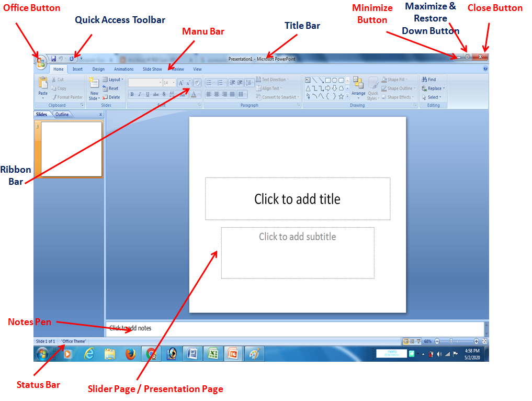Screen dimensions: 532x401
Task: Click the Delete slide button
Action: [111, 97]
